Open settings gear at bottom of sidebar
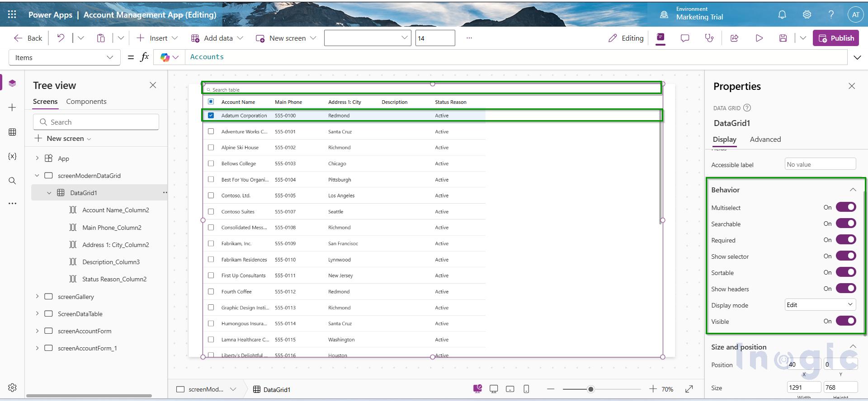 click(x=12, y=387)
